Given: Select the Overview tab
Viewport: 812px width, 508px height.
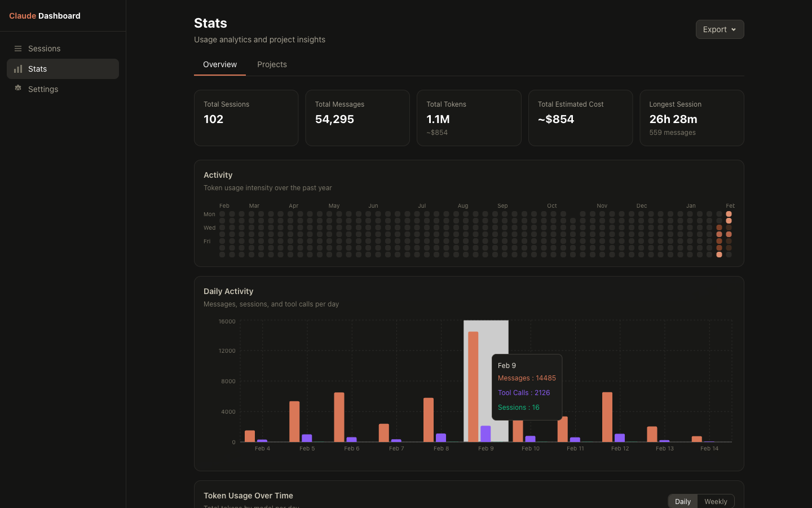Looking at the screenshot, I should [x=219, y=64].
